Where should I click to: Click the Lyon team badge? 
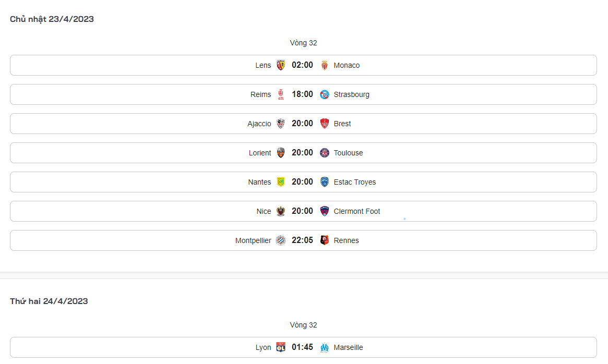coord(281,347)
